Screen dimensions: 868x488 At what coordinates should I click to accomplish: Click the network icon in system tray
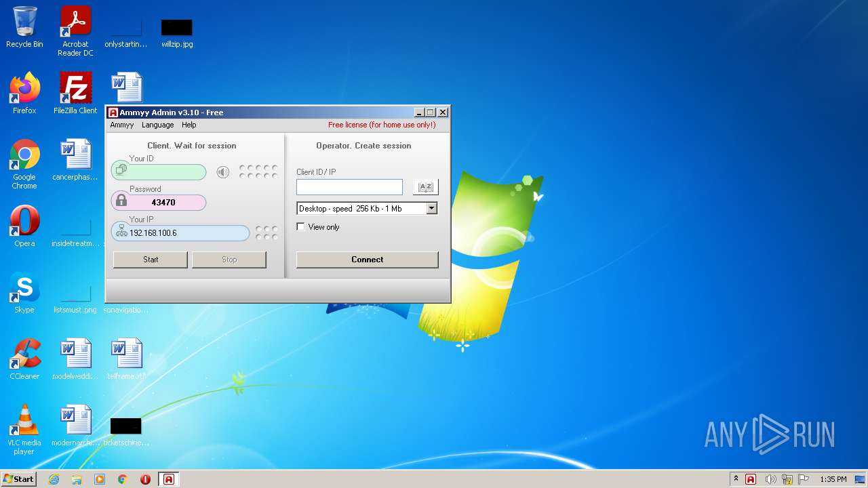(787, 479)
